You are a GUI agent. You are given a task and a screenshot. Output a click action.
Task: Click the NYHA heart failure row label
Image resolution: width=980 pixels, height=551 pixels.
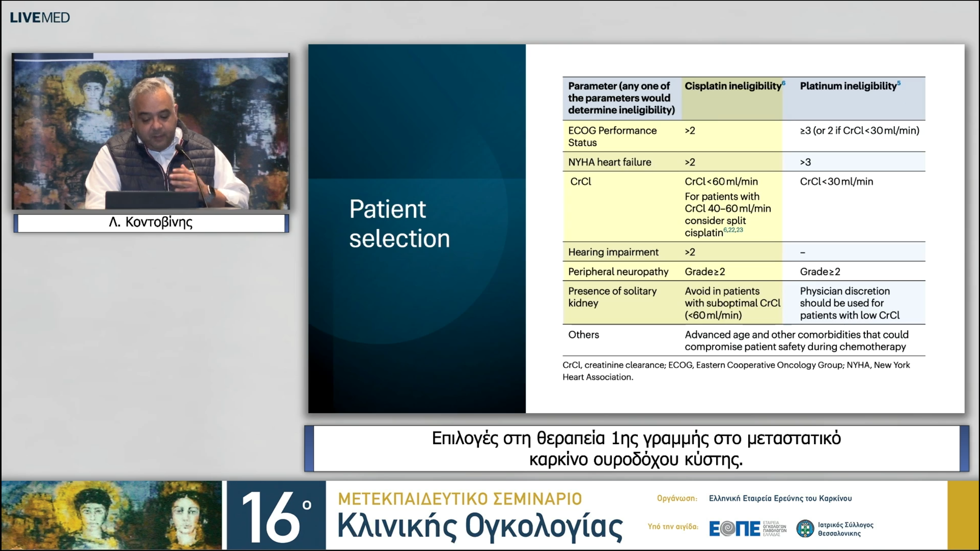609,162
